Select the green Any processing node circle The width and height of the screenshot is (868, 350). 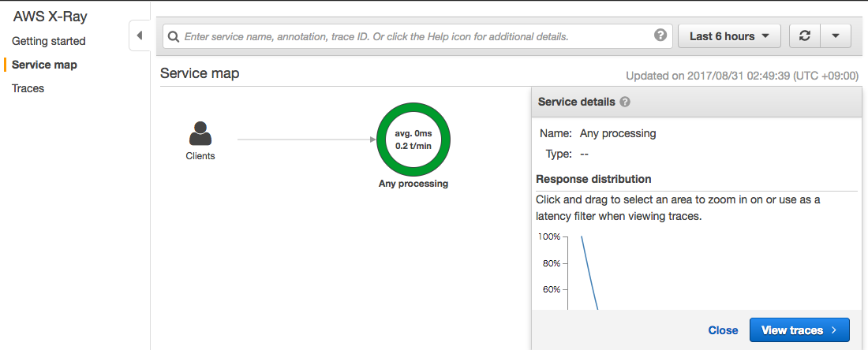(413, 140)
